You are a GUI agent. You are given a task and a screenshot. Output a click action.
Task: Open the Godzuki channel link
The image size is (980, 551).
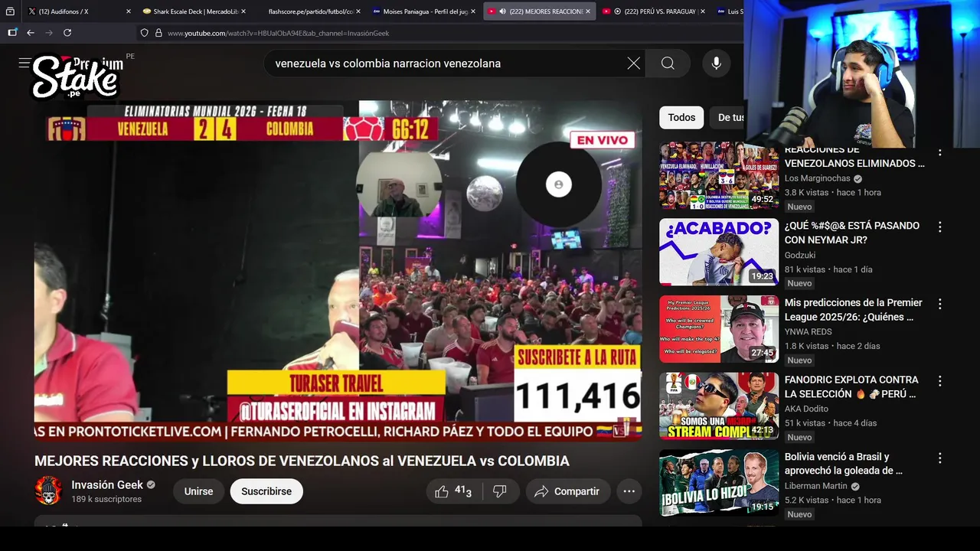[800, 255]
